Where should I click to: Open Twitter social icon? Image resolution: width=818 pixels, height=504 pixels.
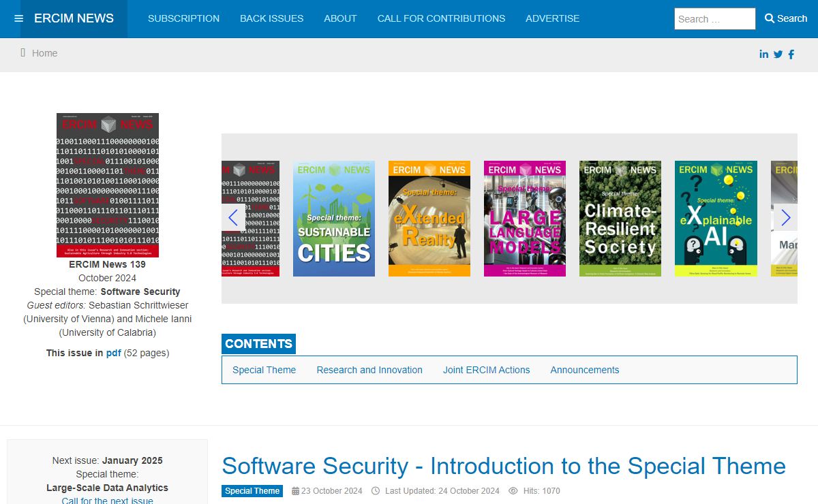tap(778, 54)
